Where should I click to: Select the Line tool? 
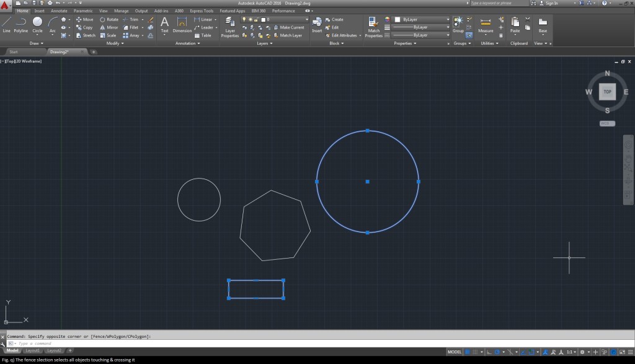click(6, 24)
